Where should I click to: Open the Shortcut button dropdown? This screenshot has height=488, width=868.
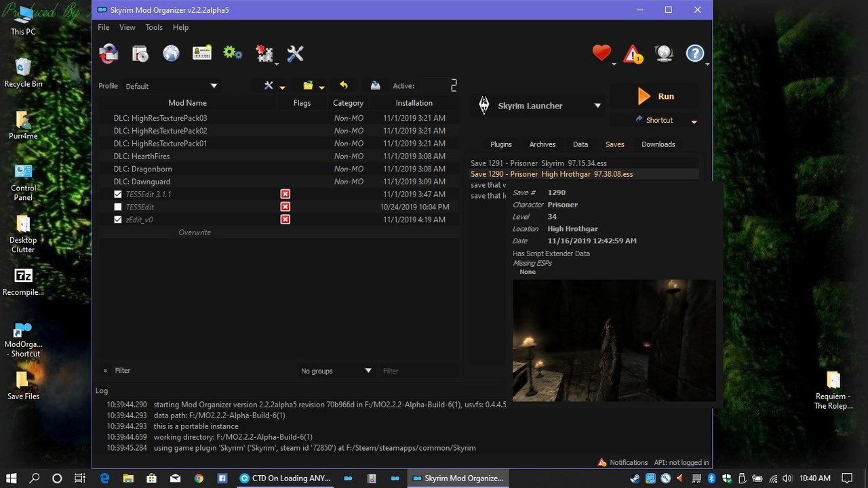694,121
